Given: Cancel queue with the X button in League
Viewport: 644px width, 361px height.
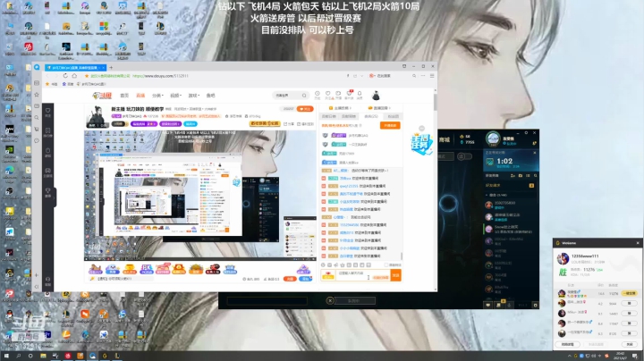Looking at the screenshot, I should [x=330, y=301].
